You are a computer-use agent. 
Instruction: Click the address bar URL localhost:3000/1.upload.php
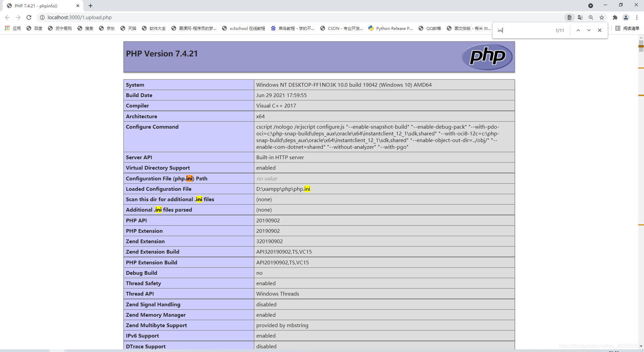coord(79,17)
